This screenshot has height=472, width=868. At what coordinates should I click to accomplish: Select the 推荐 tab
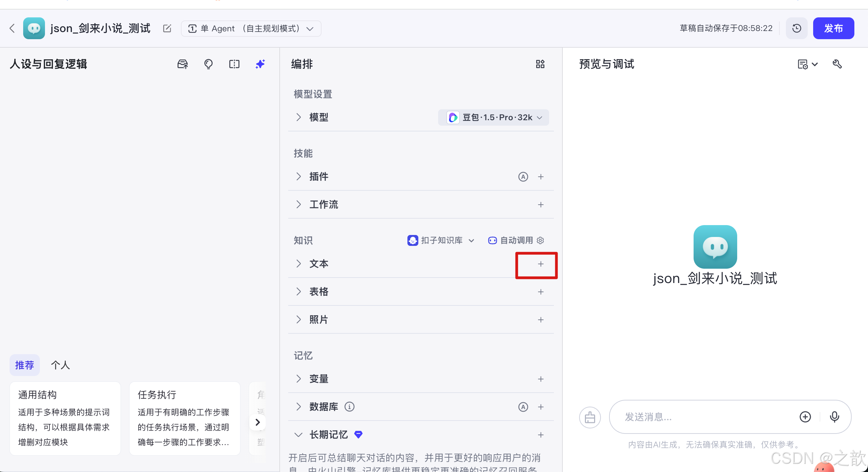[24, 365]
